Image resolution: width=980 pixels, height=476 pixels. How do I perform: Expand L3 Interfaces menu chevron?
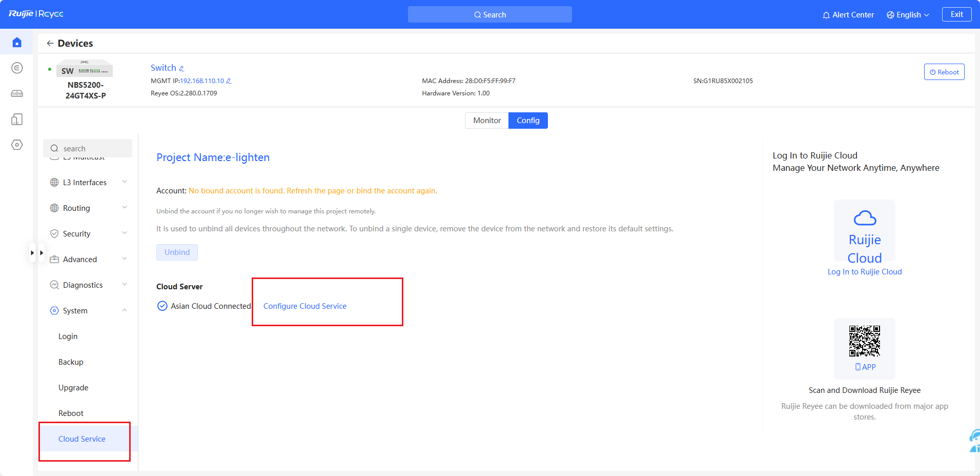click(x=125, y=182)
